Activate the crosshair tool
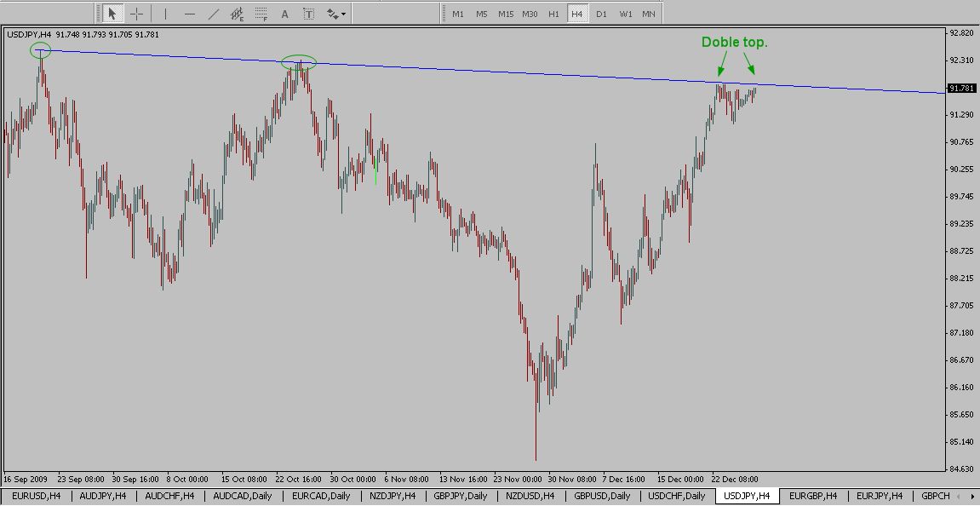This screenshot has height=506, width=980. (136, 14)
